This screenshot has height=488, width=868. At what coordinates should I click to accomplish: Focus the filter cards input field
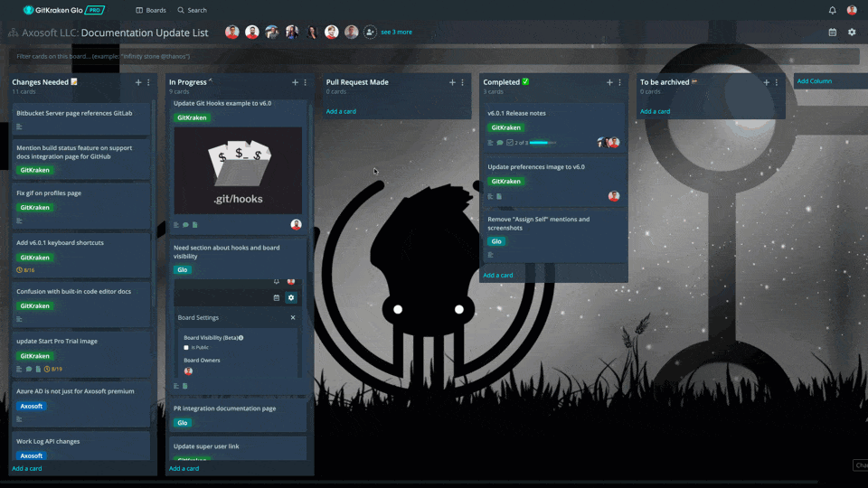(x=434, y=56)
